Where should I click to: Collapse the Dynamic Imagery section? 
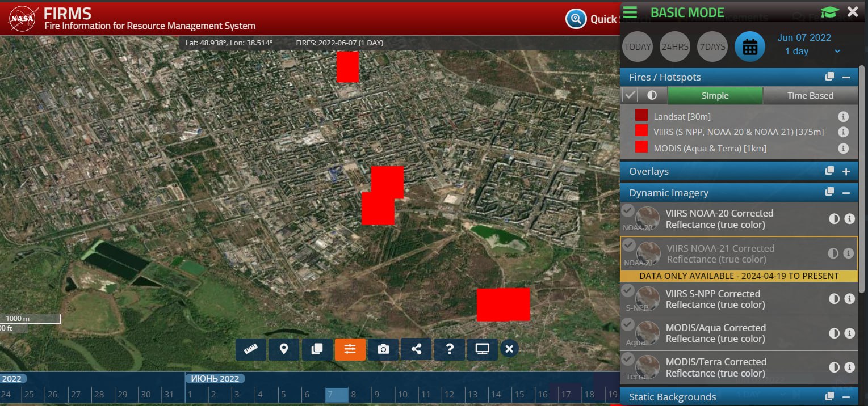point(846,193)
